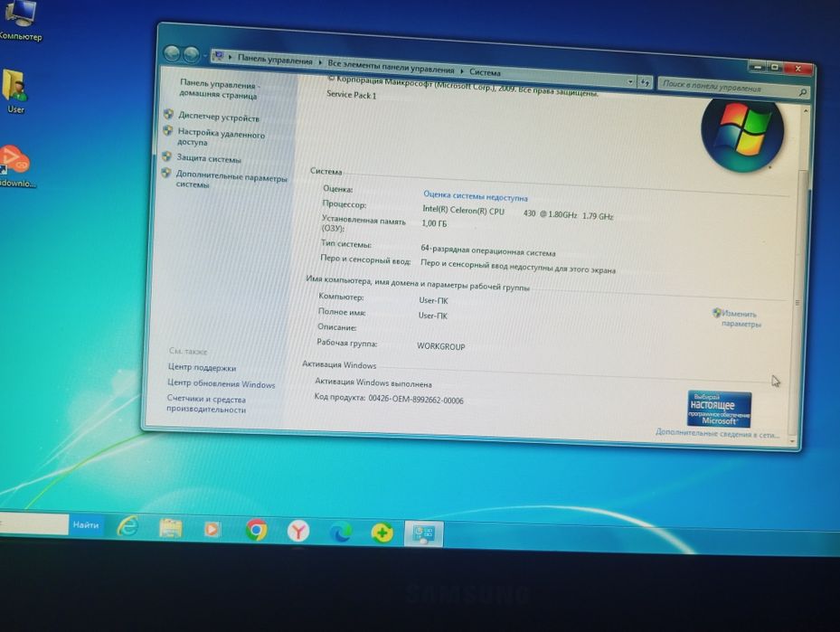Click Дополнительные сведения в сети link
840x632 pixels.
point(717,433)
